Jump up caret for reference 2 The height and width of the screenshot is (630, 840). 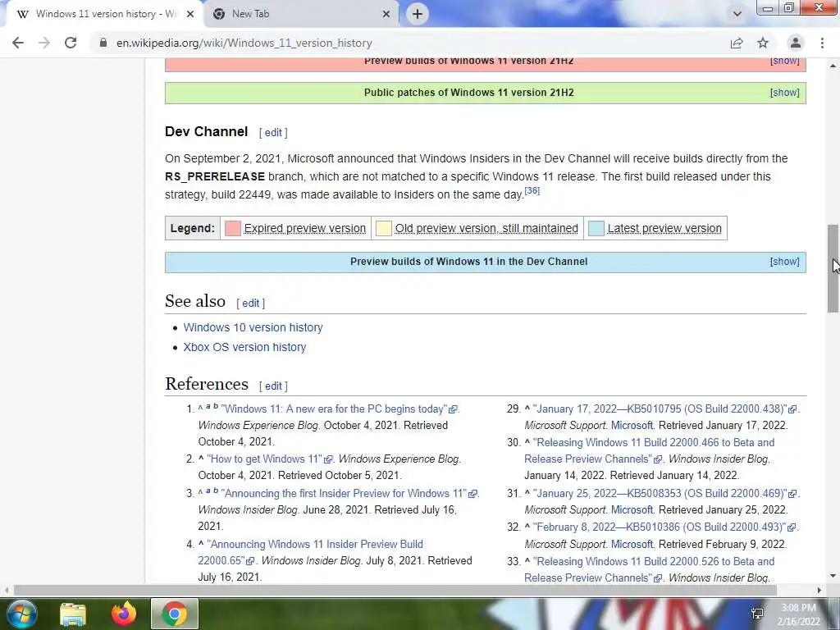(x=201, y=459)
